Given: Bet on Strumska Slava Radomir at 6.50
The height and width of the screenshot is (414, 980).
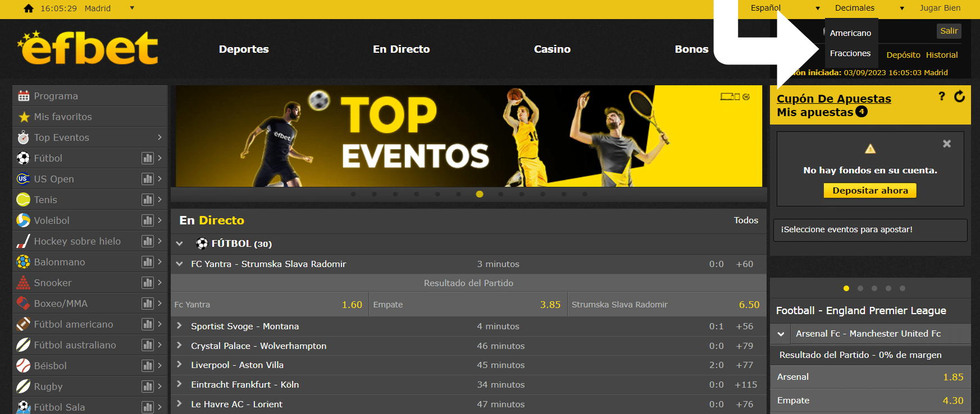Looking at the screenshot, I should 667,305.
